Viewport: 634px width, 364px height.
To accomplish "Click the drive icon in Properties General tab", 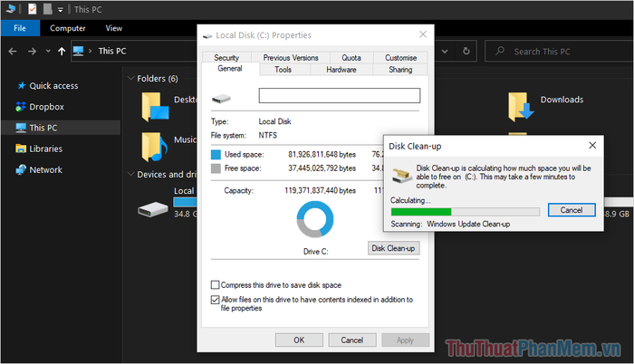I will point(221,98).
